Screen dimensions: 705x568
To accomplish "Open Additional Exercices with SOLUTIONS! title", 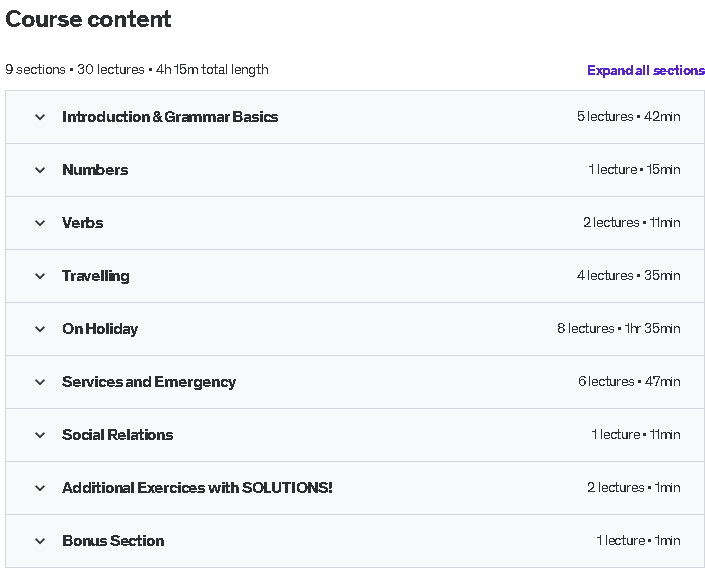I will pyautogui.click(x=197, y=487).
